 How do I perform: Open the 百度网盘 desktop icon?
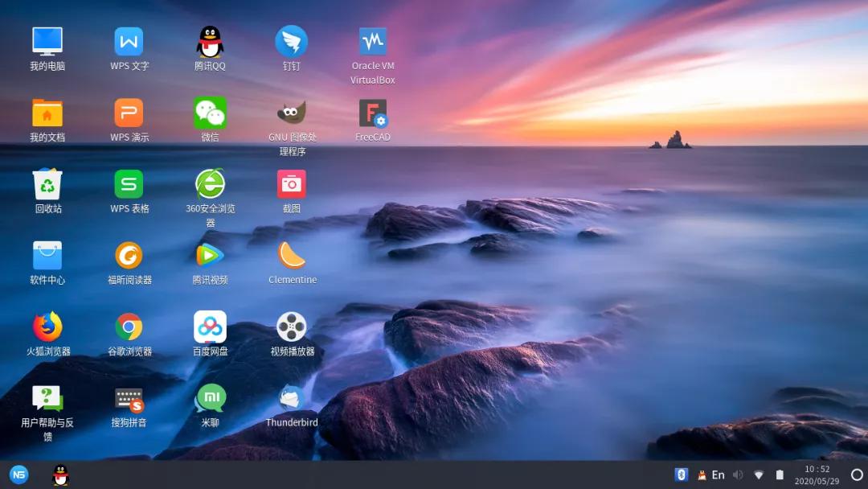click(210, 327)
